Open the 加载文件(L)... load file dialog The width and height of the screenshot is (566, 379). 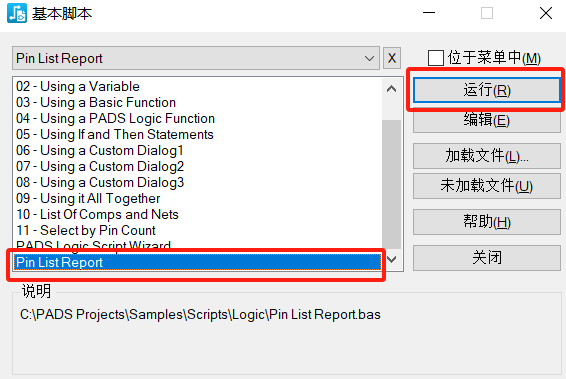487,156
